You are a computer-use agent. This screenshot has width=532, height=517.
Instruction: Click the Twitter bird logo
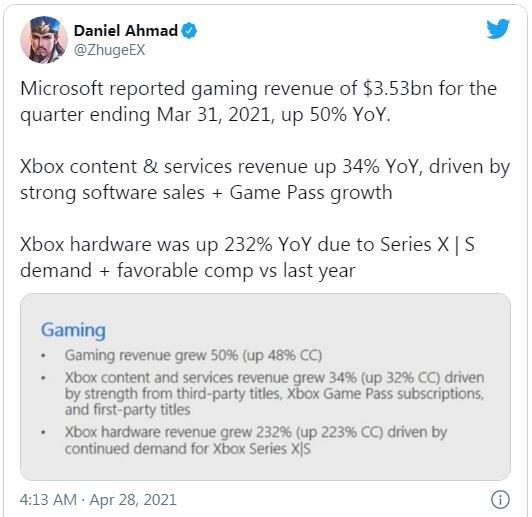[x=498, y=29]
